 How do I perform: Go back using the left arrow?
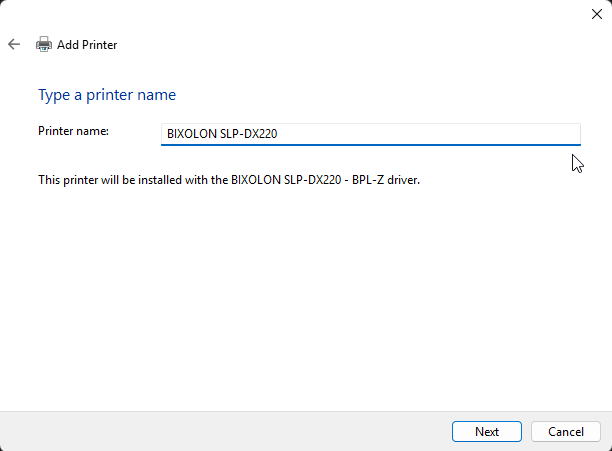pyautogui.click(x=14, y=44)
